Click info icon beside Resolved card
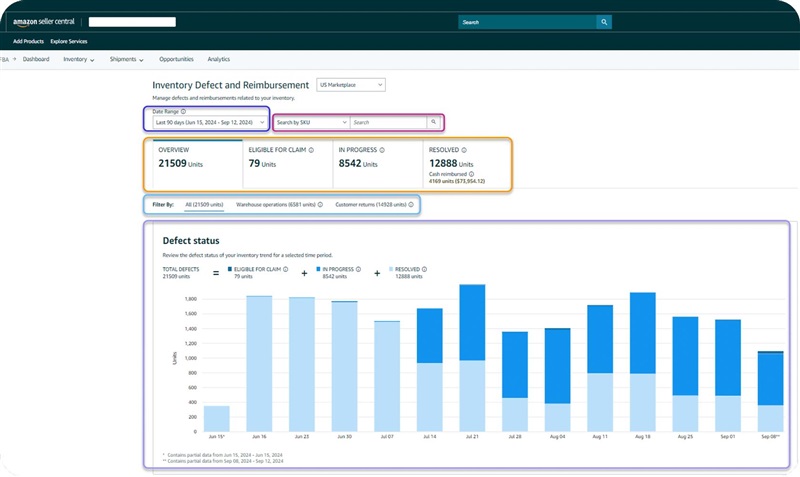 coord(465,150)
